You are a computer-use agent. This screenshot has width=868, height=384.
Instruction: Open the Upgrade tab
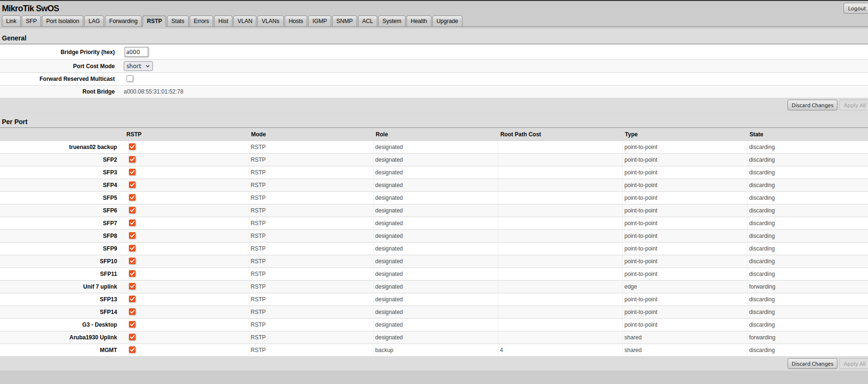447,21
